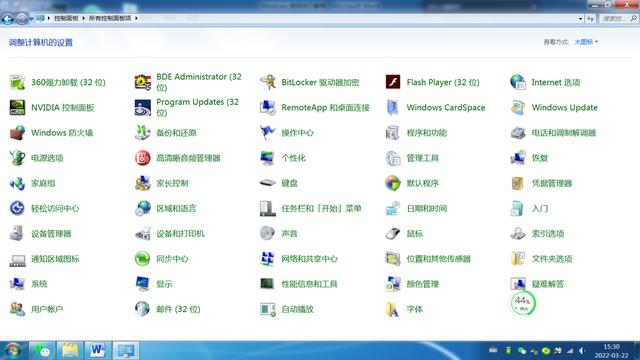The height and width of the screenshot is (360, 640).
Task: Open 程序和功能 icon
Action: tap(393, 133)
